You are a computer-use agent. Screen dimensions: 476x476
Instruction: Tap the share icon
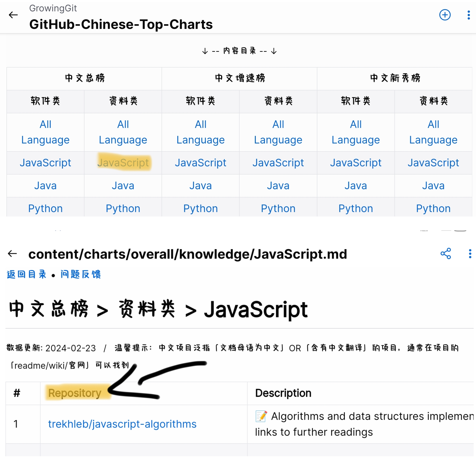click(446, 254)
